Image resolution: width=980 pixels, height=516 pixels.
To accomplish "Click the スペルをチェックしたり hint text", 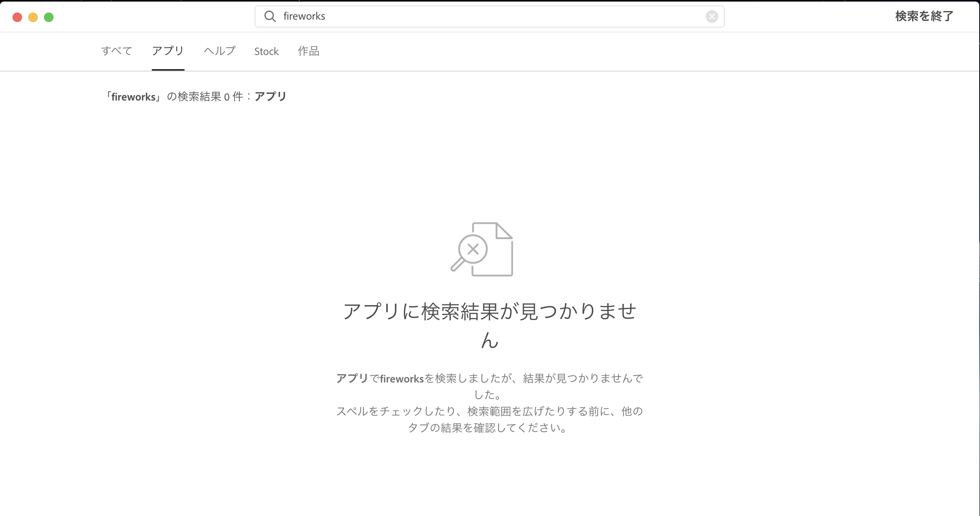I will tap(490, 419).
